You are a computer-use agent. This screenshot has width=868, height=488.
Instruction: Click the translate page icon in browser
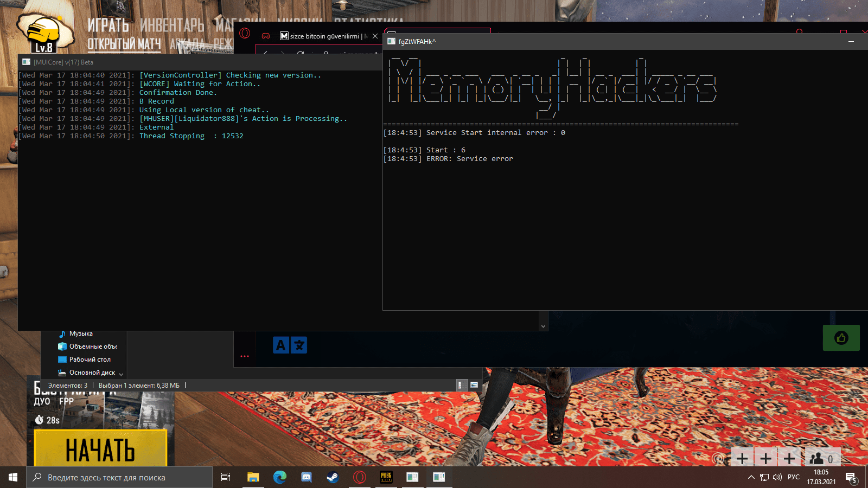click(x=290, y=345)
